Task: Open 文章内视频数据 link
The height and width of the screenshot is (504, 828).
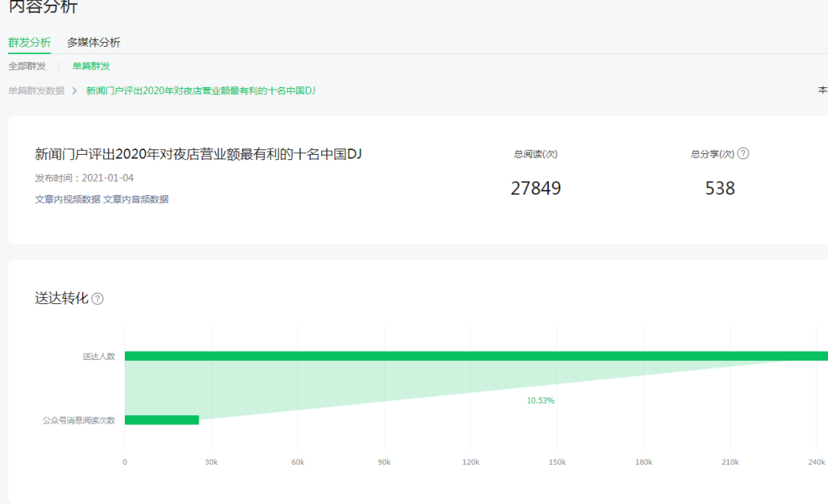Action: (x=67, y=199)
